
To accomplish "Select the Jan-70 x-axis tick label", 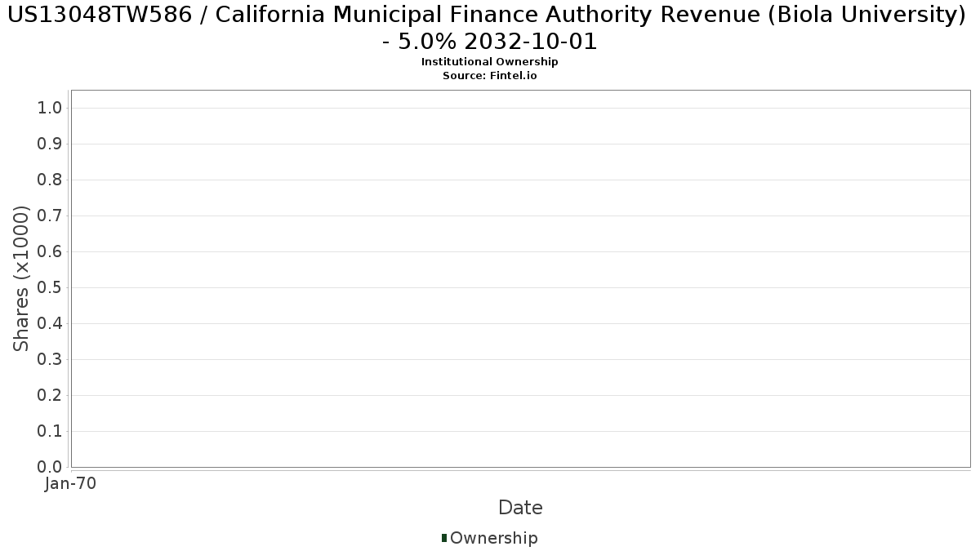I will (70, 484).
